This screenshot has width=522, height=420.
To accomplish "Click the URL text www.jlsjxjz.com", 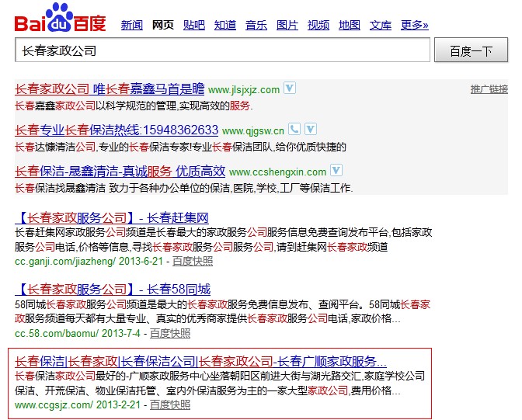I will 244,90.
